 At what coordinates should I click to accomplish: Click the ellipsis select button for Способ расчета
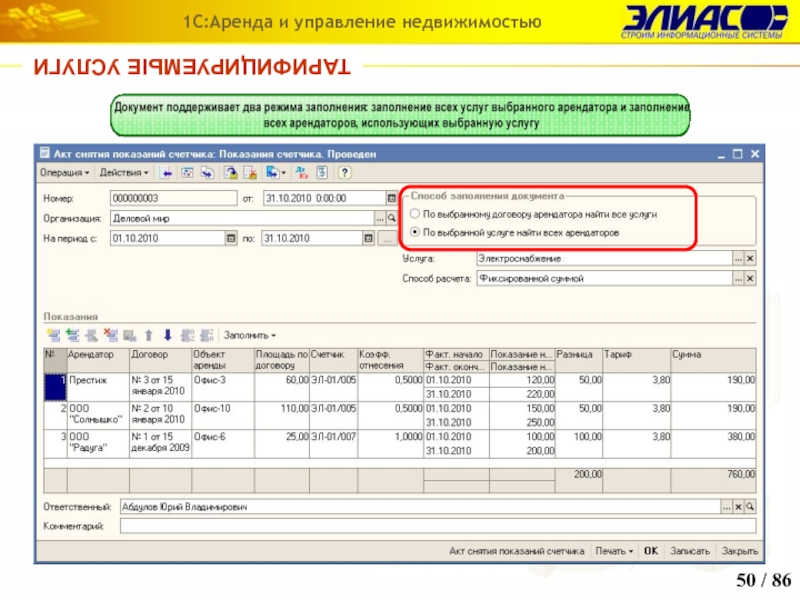738,279
